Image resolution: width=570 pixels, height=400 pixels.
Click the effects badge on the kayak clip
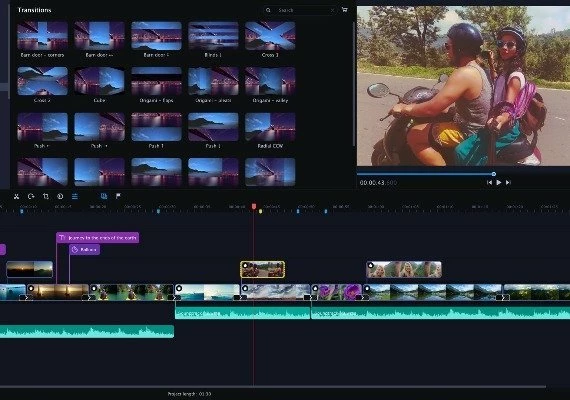94,288
